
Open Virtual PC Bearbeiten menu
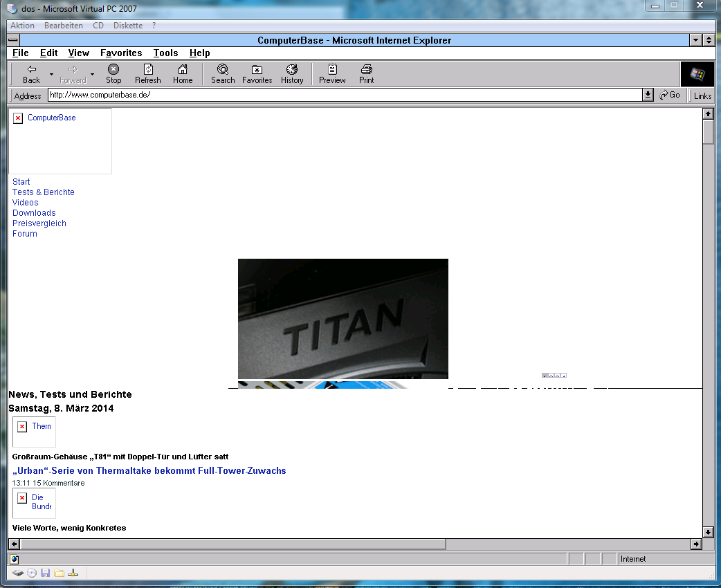(x=64, y=26)
